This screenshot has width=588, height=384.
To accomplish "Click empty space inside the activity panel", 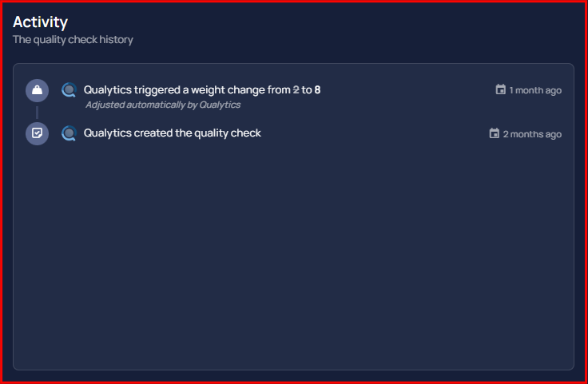I will coord(293,255).
